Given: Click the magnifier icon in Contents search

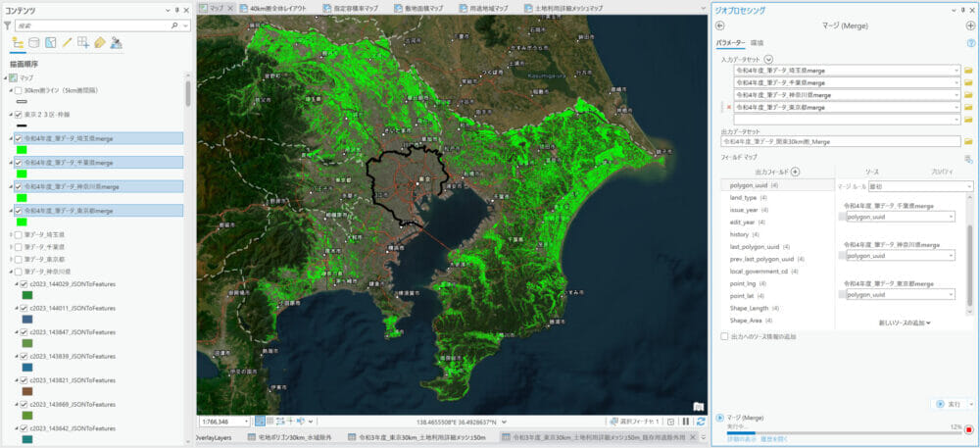Looking at the screenshot, I should 173,25.
